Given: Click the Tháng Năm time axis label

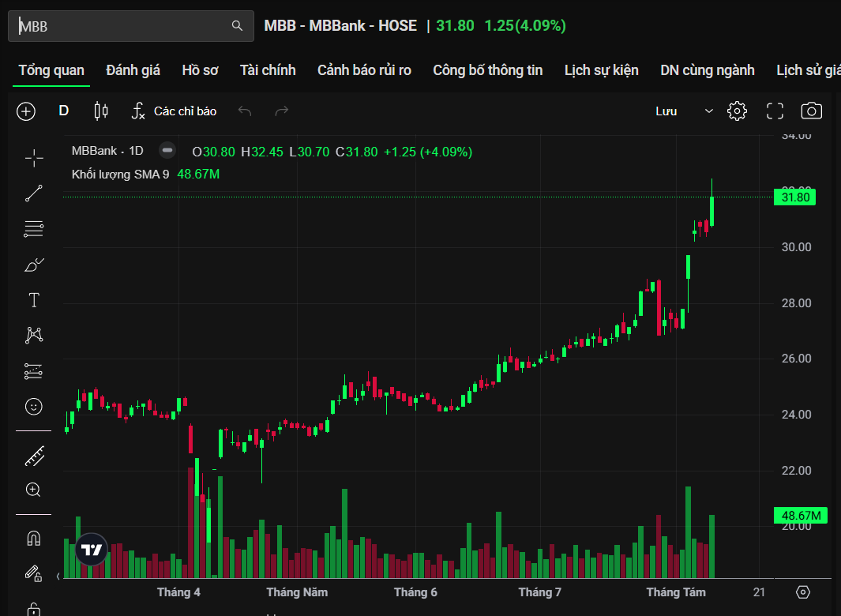Looking at the screenshot, I should coord(297,592).
